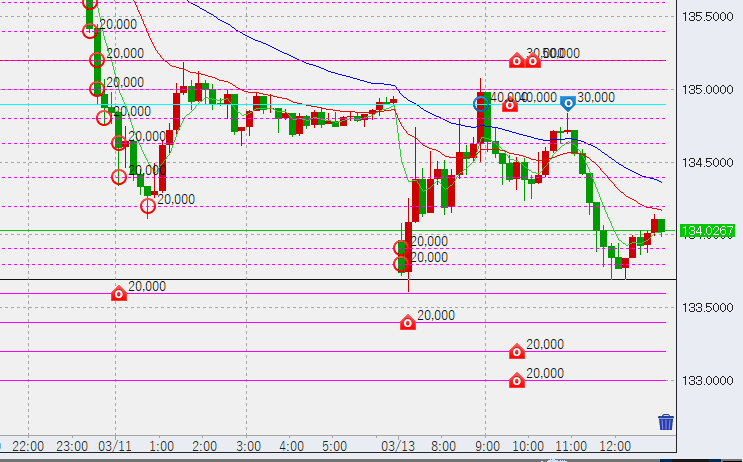743x462 pixels.
Task: Click the blue circle marker at 9:00
Action: 481,103
